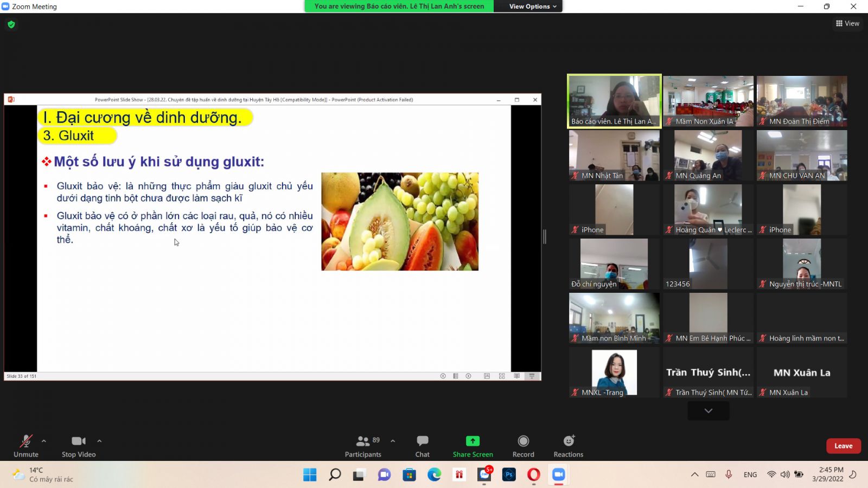The width and height of the screenshot is (868, 488).
Task: Show more video thumbnails down arrow
Action: pos(708,411)
